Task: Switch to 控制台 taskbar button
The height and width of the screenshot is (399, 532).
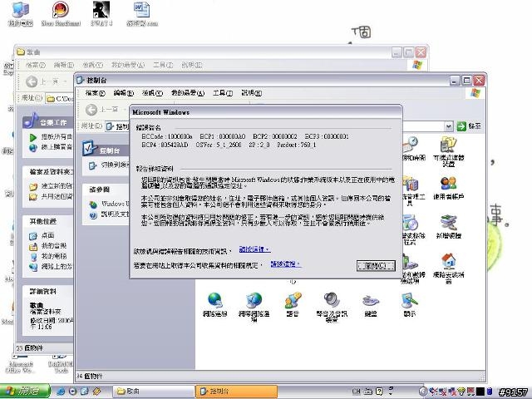Action: pos(236,392)
